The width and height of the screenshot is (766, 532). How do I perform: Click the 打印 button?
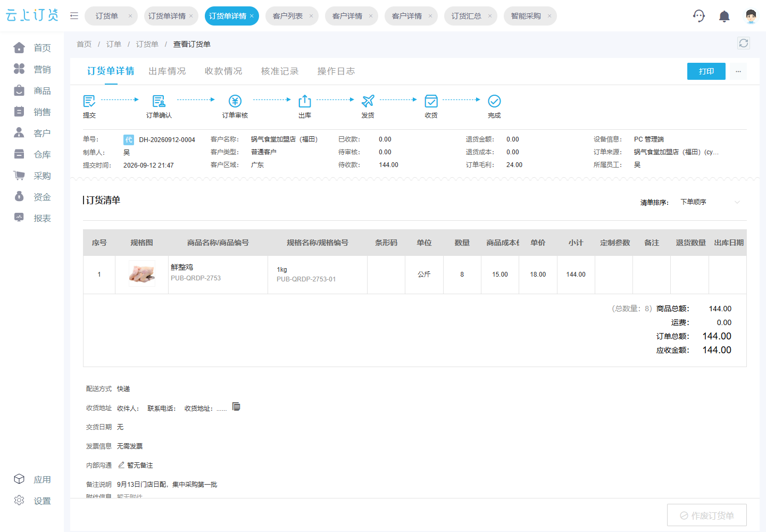(706, 71)
